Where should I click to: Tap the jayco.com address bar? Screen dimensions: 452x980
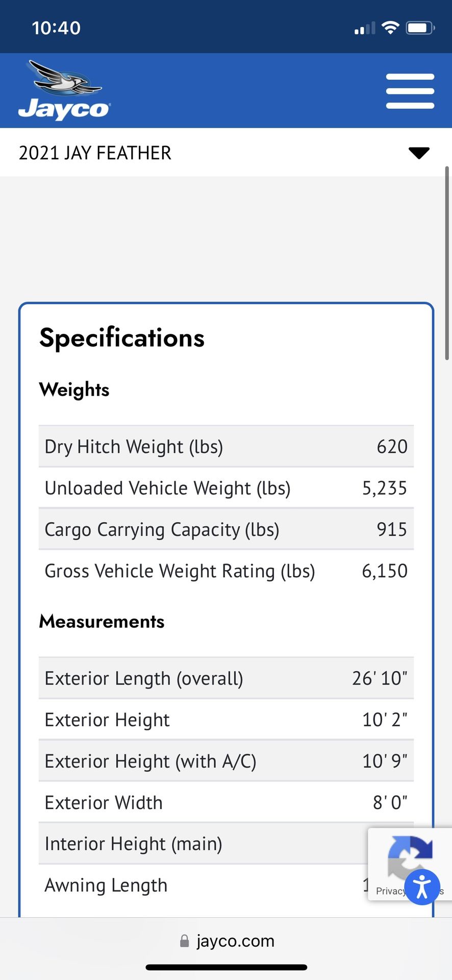(x=226, y=941)
